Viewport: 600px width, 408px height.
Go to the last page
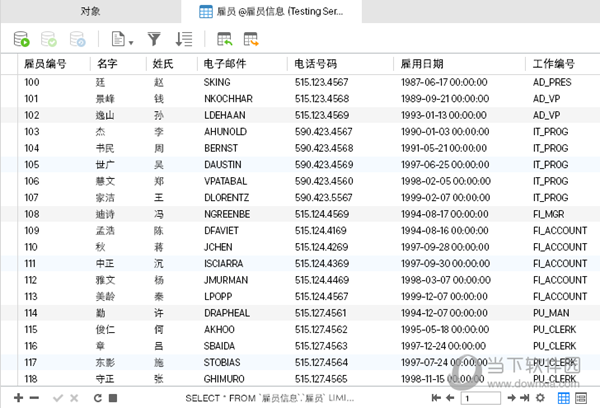525,398
